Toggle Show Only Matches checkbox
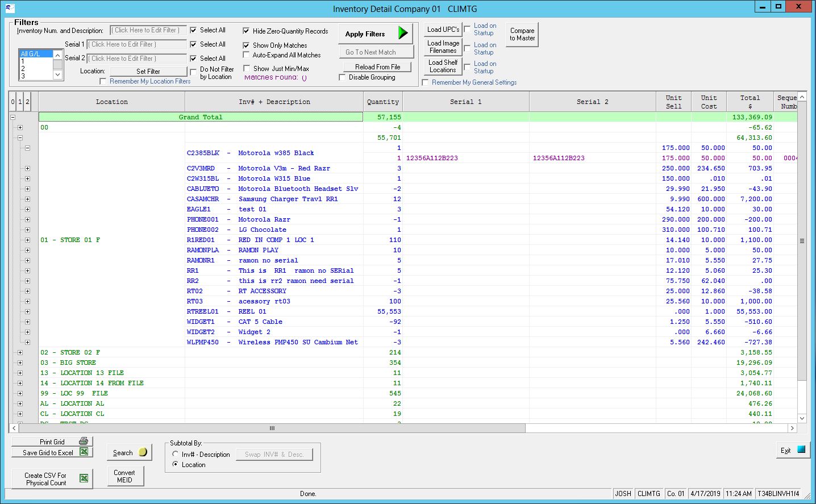Viewport: 816px width, 504px height. [x=246, y=45]
